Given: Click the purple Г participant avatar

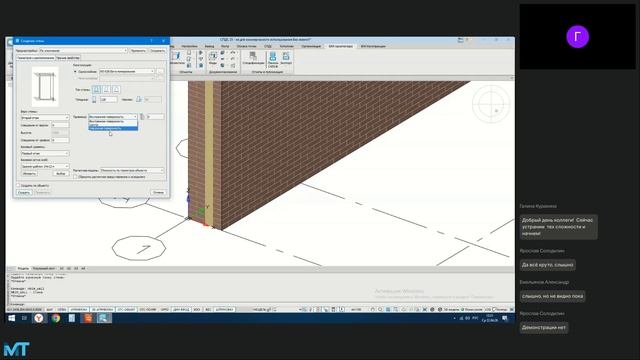Looking at the screenshot, I should [578, 36].
